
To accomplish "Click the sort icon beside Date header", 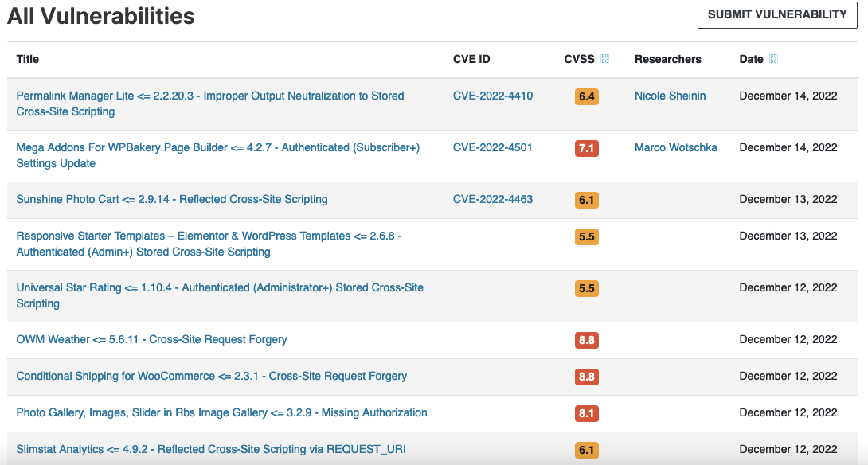I will click(x=773, y=59).
